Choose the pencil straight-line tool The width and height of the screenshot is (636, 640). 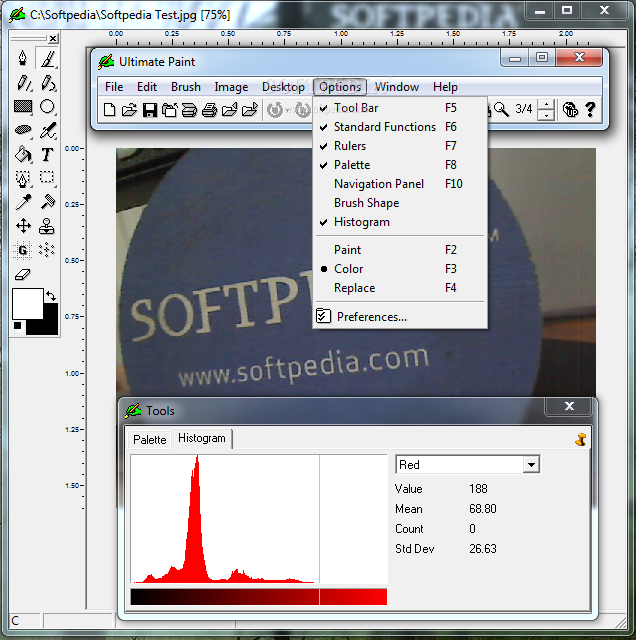point(23,83)
